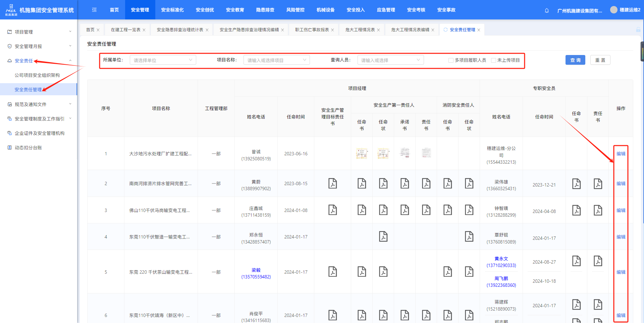The width and height of the screenshot is (644, 323).
Task: Close the 危大工程情况表 tab
Action: coord(378,30)
